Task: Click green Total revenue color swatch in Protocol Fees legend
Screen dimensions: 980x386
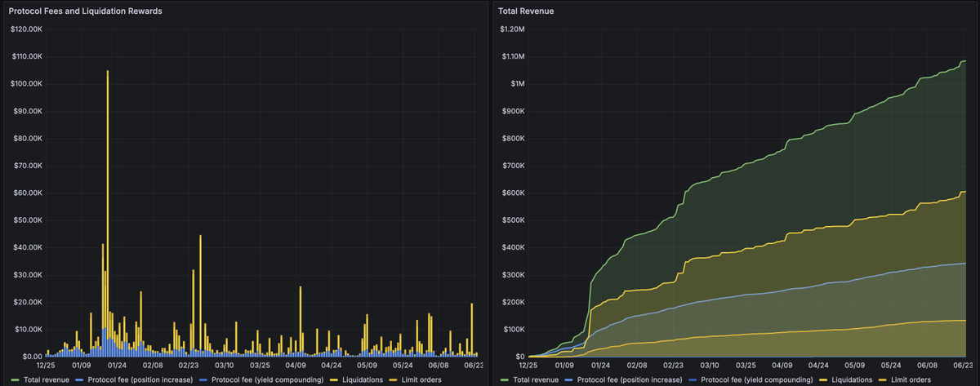Action: point(15,380)
